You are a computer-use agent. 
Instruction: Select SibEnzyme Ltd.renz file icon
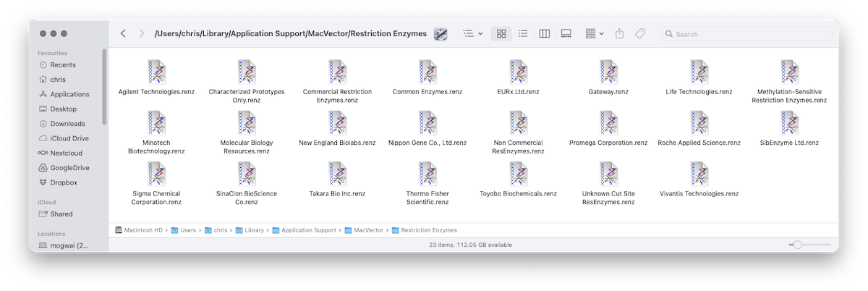[789, 123]
